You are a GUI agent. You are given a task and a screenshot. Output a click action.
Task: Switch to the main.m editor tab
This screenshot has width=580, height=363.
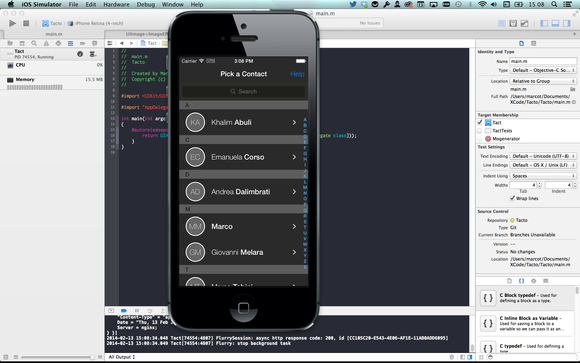[54, 34]
